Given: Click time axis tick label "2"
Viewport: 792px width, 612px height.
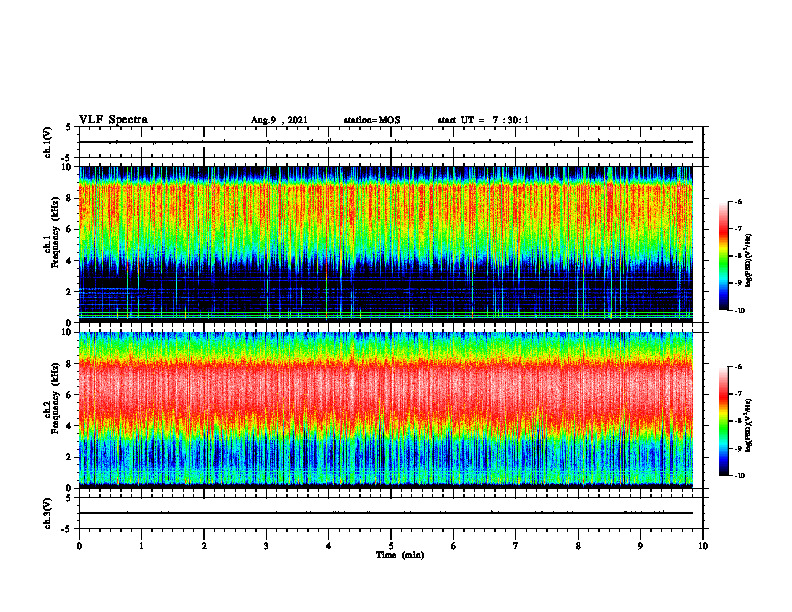Looking at the screenshot, I should 204,546.
